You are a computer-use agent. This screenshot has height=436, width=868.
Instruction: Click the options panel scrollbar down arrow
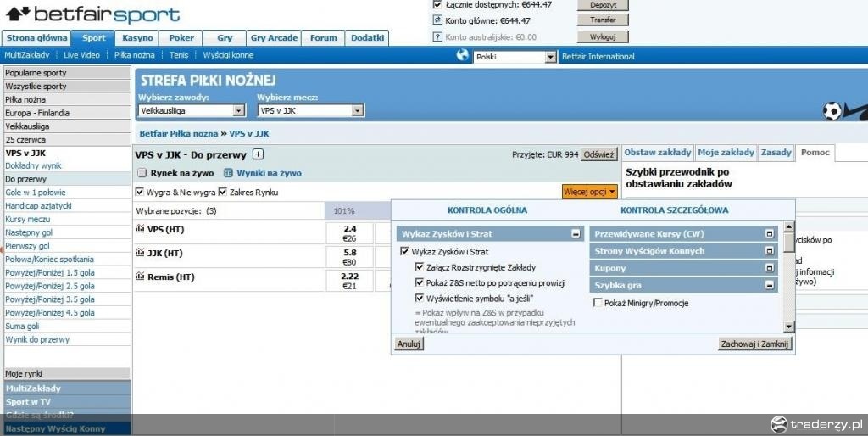tap(789, 327)
